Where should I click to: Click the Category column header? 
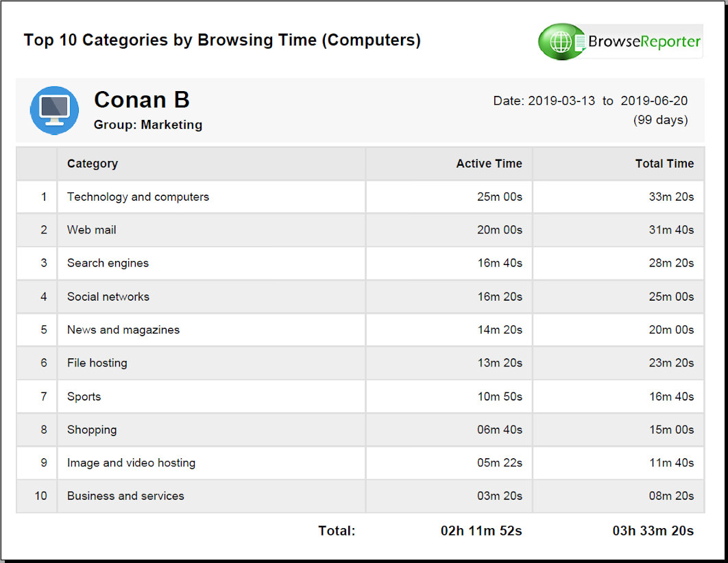click(93, 164)
